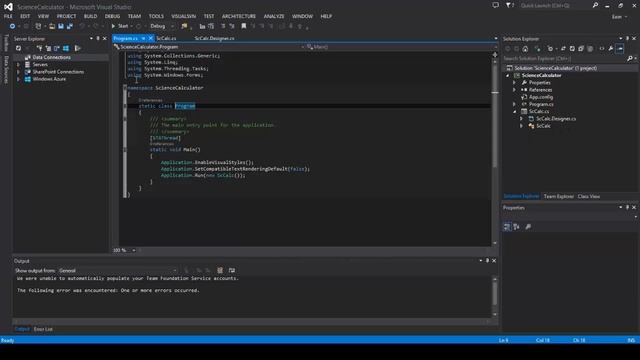
Task: Click the Toolbox side tab
Action: 6,43
